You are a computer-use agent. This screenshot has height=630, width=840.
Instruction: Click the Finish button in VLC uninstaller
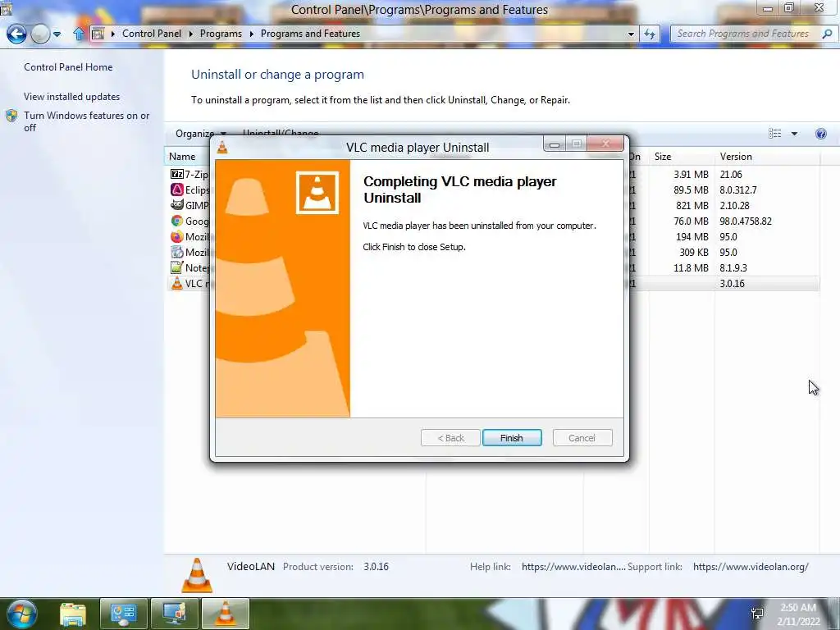(512, 438)
